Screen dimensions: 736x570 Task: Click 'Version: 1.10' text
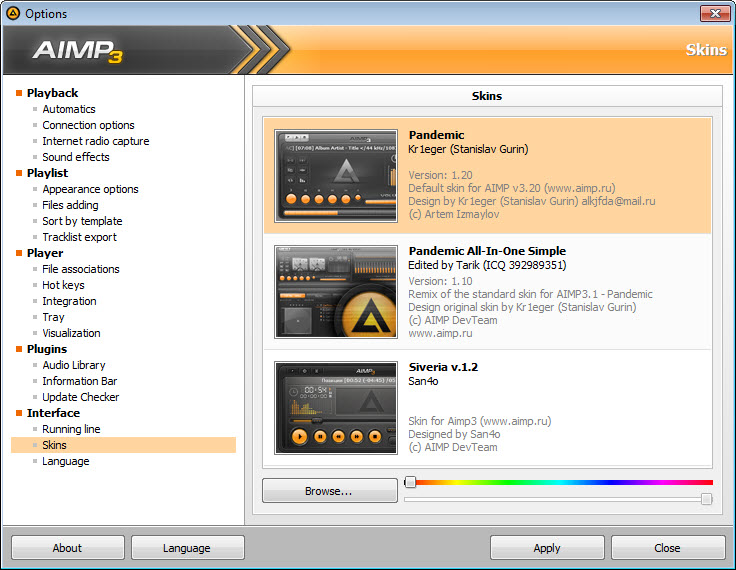[x=440, y=281]
